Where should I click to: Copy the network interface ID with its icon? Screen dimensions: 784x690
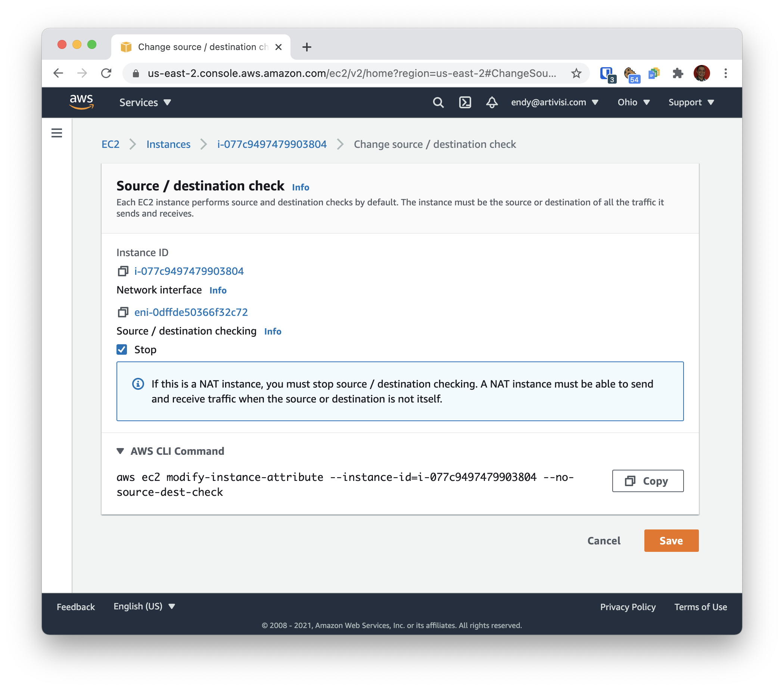pos(123,312)
